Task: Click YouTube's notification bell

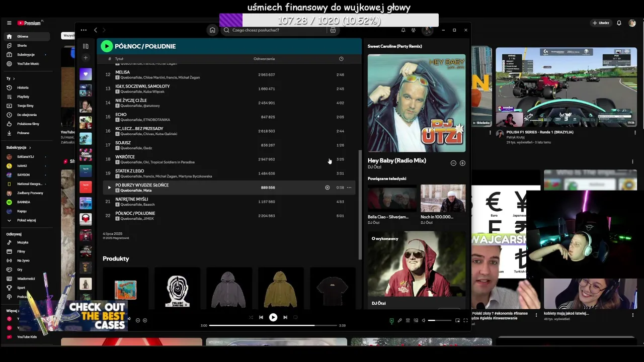Action: coord(619,23)
